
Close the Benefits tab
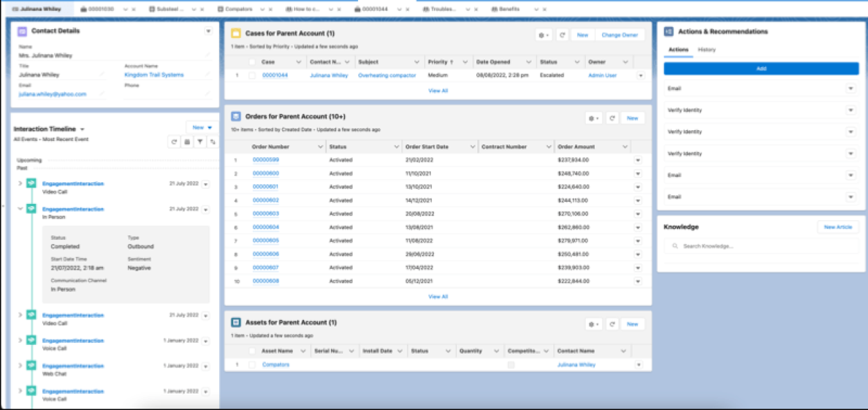(x=543, y=9)
